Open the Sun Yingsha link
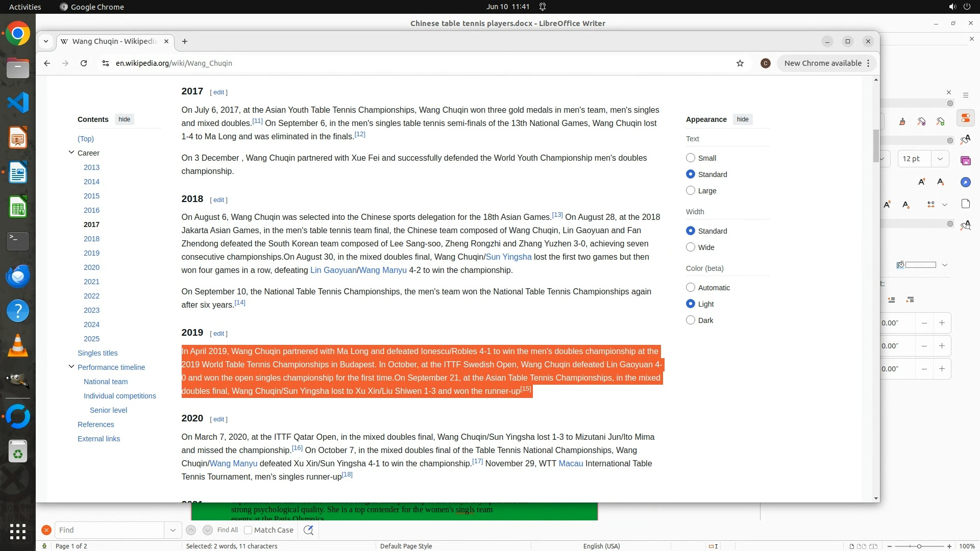Viewport: 980px width, 551px height. (508, 257)
